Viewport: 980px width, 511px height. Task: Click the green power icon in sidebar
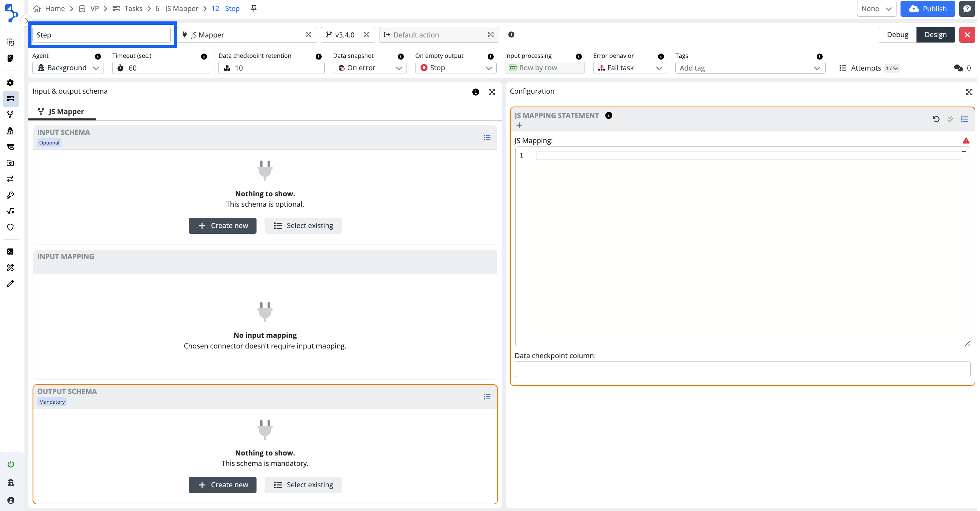(x=11, y=464)
